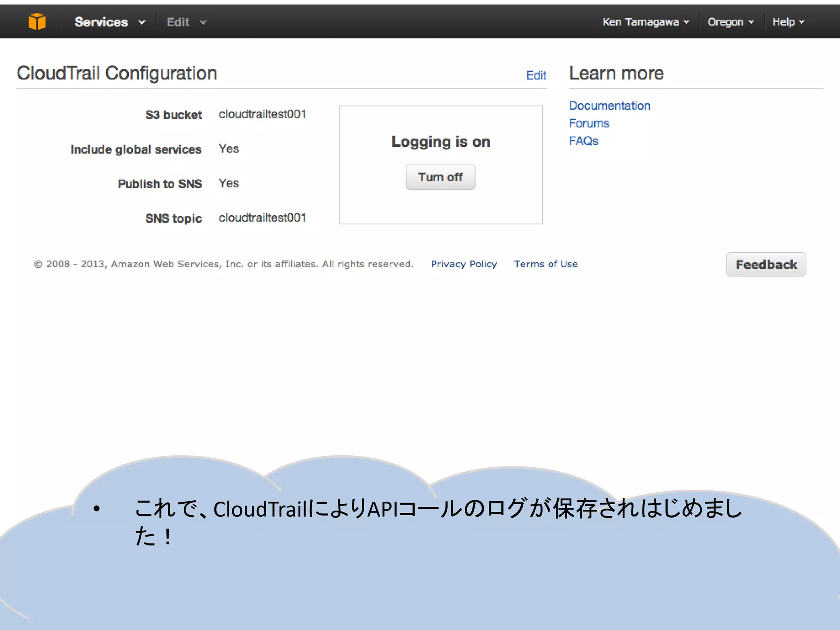Select the SNS topic value cloudtrailtest001
Viewport: 840px width, 630px height.
pos(262,217)
